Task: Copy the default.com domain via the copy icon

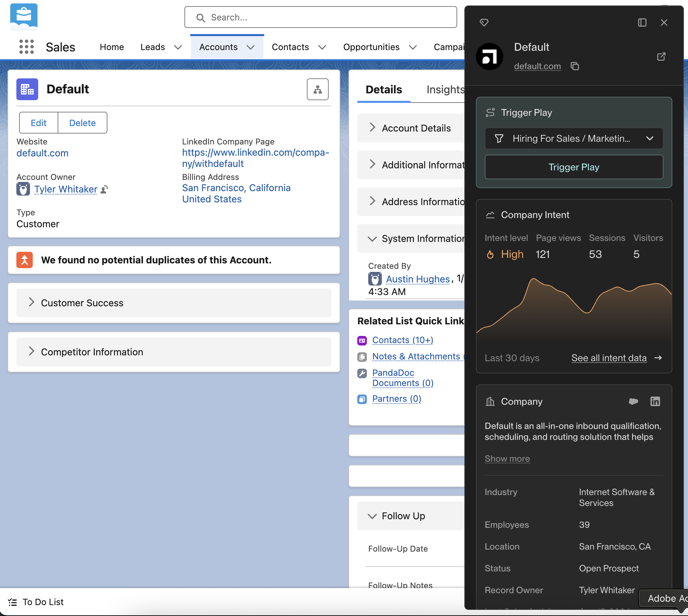Action: tap(575, 66)
